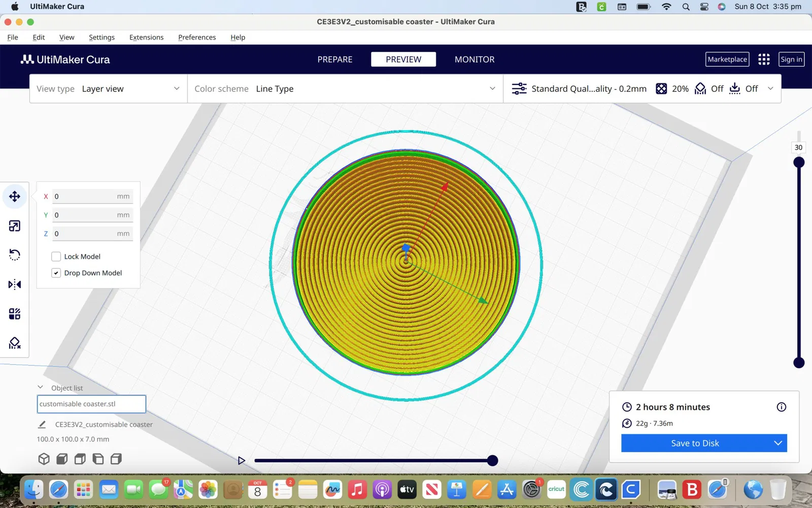Show print time details via info icon
812x508 pixels.
(782, 407)
